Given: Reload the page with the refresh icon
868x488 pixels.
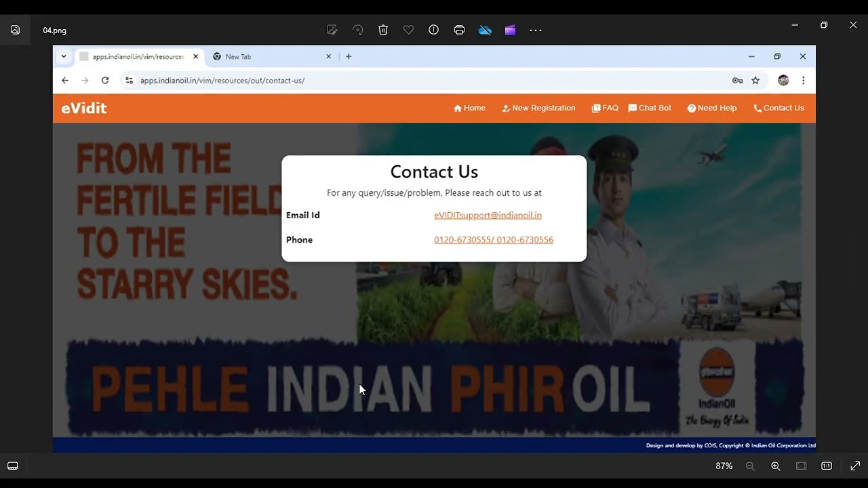Looking at the screenshot, I should click(105, 80).
